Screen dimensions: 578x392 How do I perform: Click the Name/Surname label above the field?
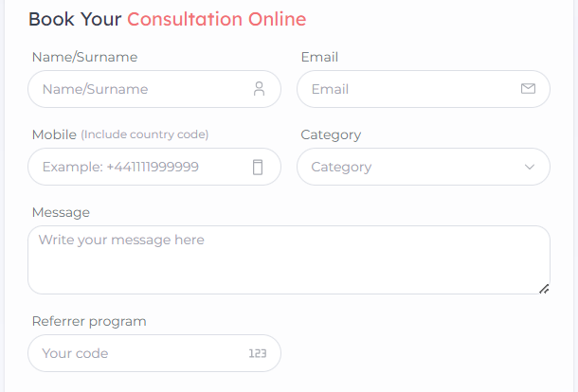pyautogui.click(x=84, y=57)
